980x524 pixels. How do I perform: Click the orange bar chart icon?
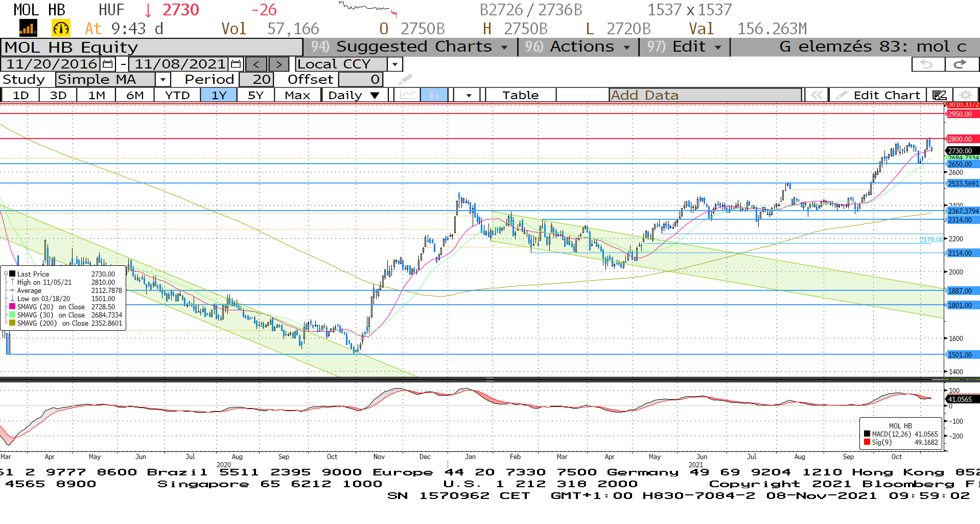coord(28,28)
